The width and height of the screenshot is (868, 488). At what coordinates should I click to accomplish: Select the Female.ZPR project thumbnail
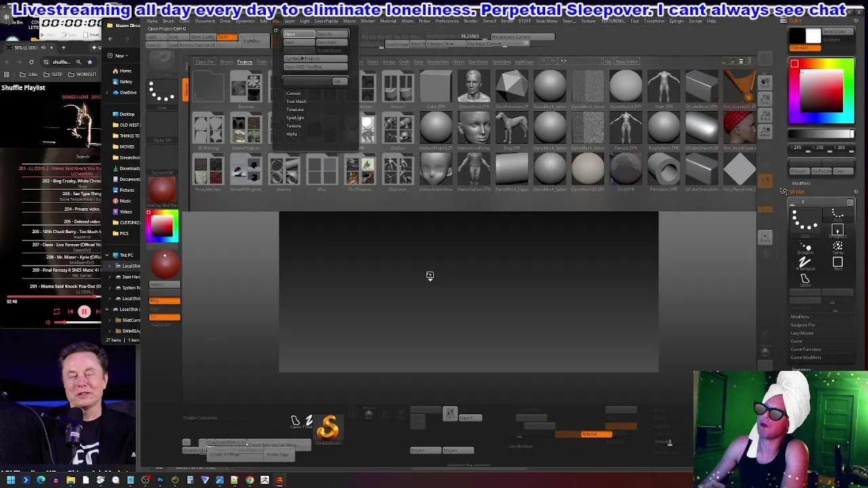(625, 129)
